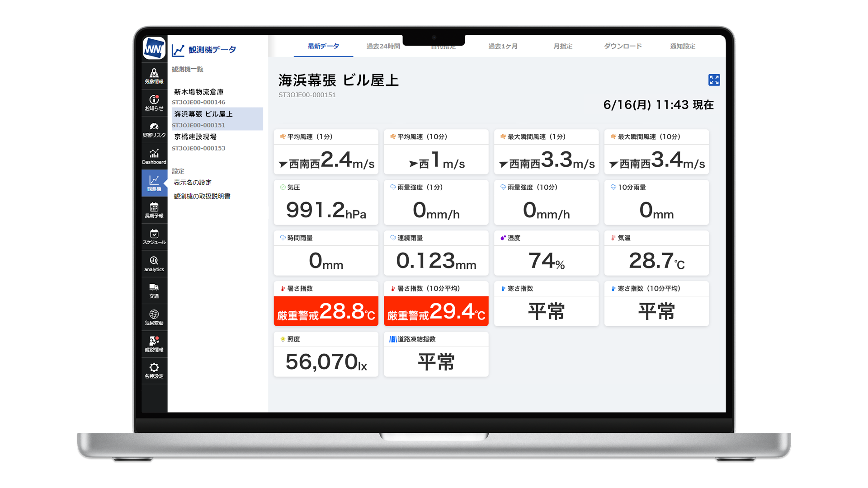868x488 pixels.
Task: Open the 気候変動 globe icon
Action: (154, 317)
